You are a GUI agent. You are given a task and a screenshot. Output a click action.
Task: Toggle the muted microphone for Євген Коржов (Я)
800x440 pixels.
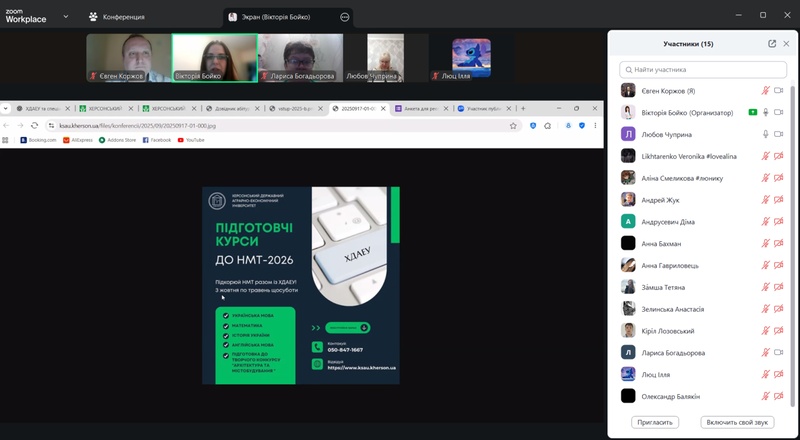coord(766,90)
